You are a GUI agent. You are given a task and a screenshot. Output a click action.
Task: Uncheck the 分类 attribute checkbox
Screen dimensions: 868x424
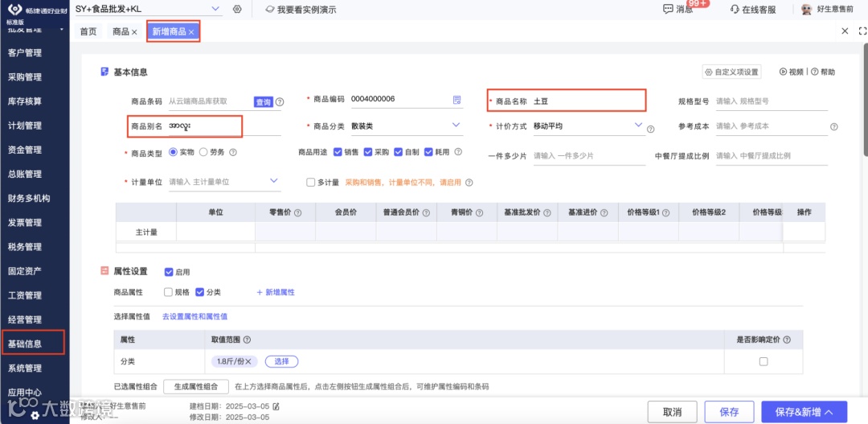200,292
